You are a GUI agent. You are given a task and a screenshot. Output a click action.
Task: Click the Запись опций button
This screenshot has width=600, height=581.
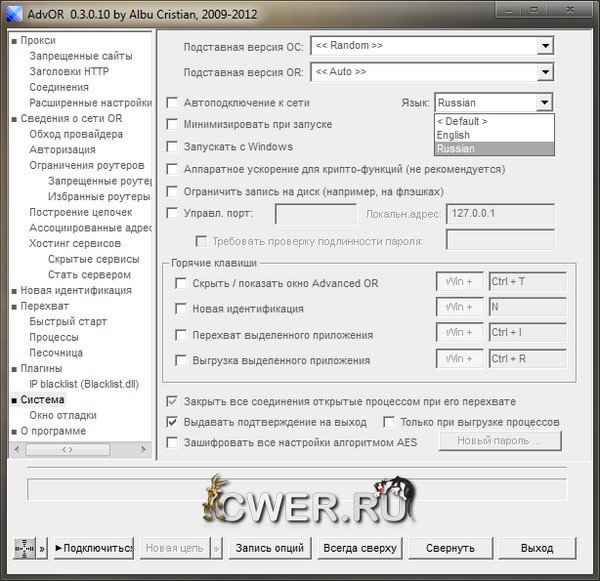pyautogui.click(x=270, y=548)
